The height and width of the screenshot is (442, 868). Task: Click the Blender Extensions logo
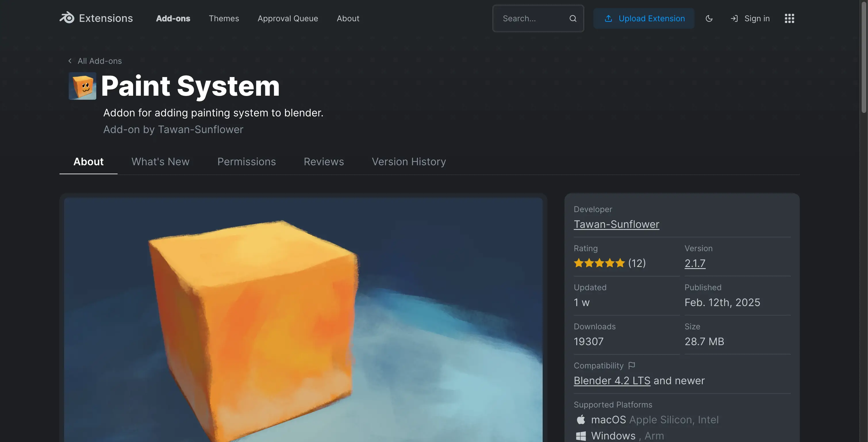tap(67, 18)
